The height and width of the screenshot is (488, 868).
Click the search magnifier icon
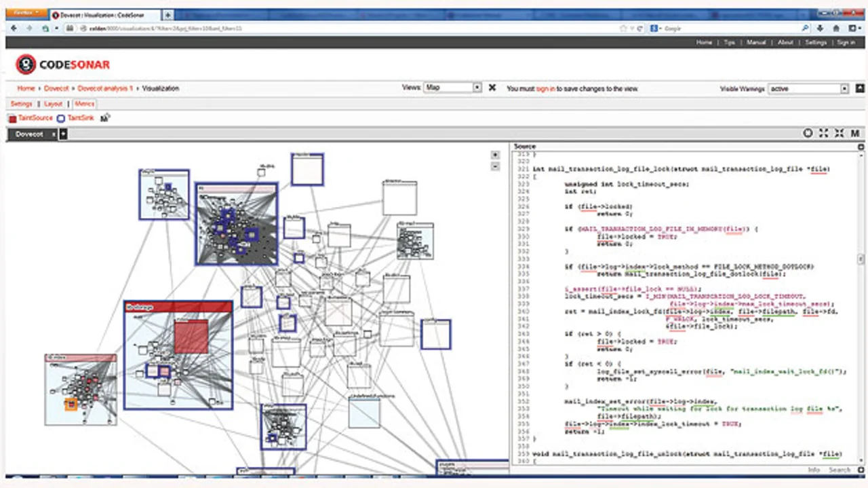click(x=805, y=29)
